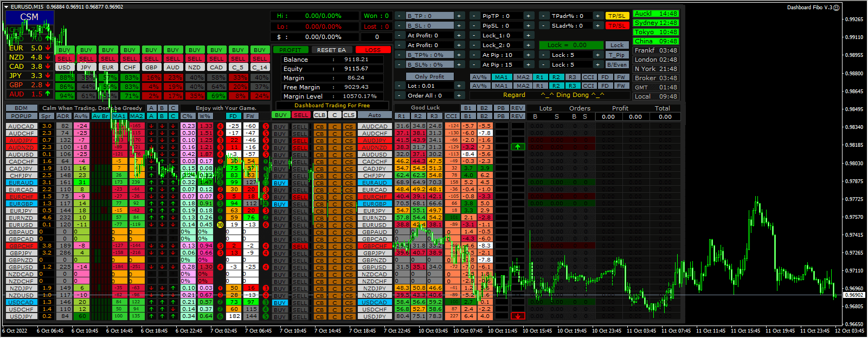This screenshot has height=338, width=868.
Task: Decrease Lock_2 with its minus button
Action: [x=474, y=45]
